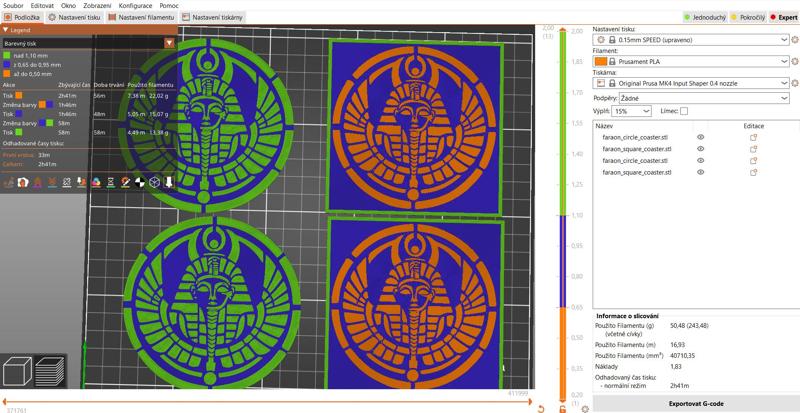Select first faraon_circle_coaster.stl in object list
Image resolution: width=800 pixels, height=413 pixels.
[x=635, y=137]
